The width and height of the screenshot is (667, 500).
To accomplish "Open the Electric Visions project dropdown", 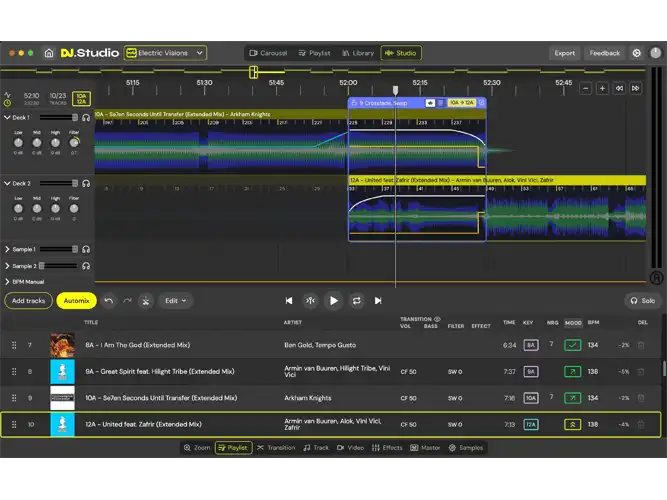I will 165,53.
